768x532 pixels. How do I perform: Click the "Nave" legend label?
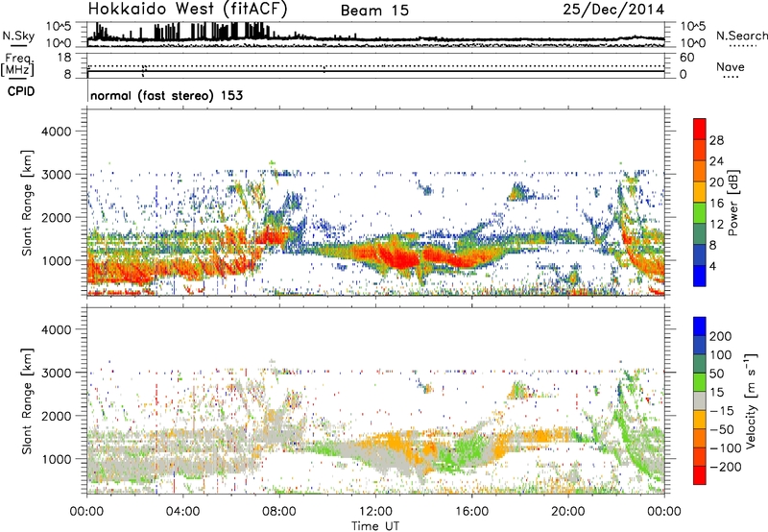coord(730,66)
